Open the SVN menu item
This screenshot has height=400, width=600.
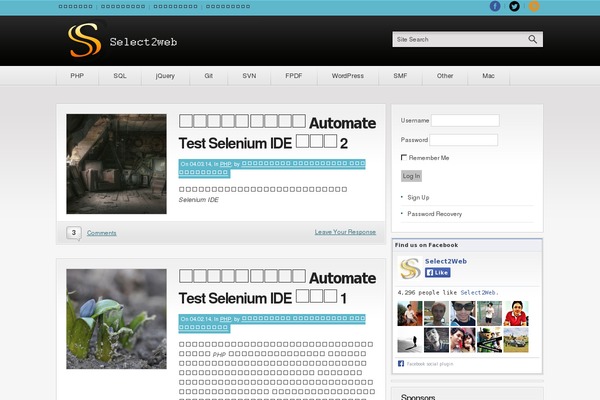point(249,76)
